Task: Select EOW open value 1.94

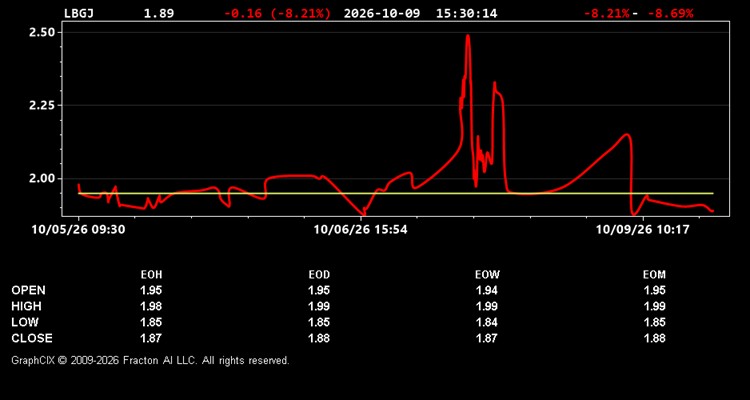Action: tap(487, 290)
